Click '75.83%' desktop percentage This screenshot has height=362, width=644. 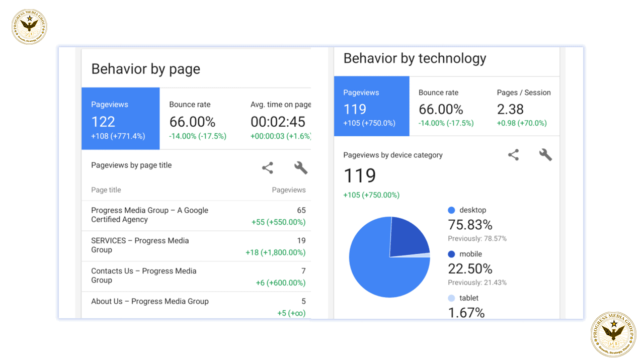click(x=470, y=224)
